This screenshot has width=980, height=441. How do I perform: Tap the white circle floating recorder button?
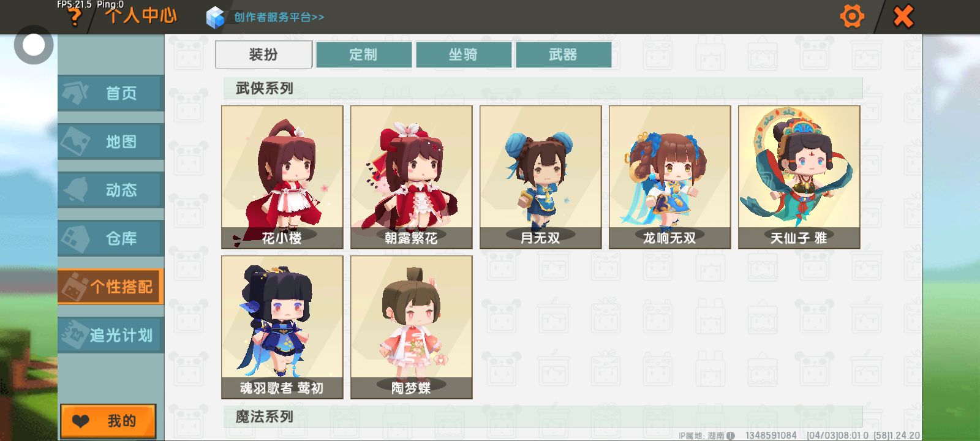click(34, 45)
